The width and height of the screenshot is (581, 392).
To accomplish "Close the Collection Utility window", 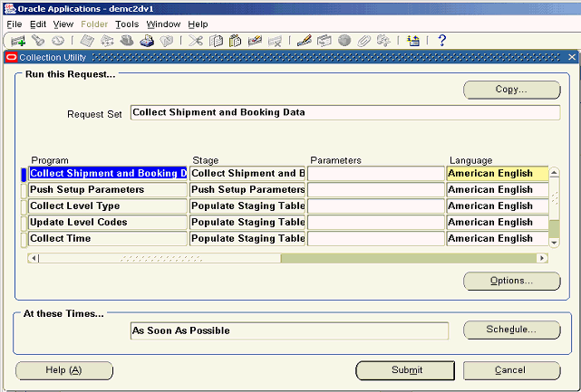I will [x=572, y=57].
